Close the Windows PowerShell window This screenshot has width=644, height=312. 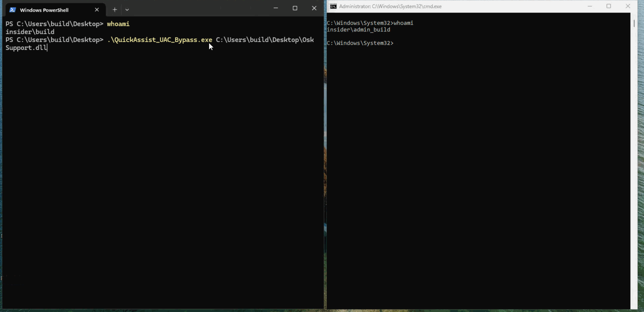[314, 8]
